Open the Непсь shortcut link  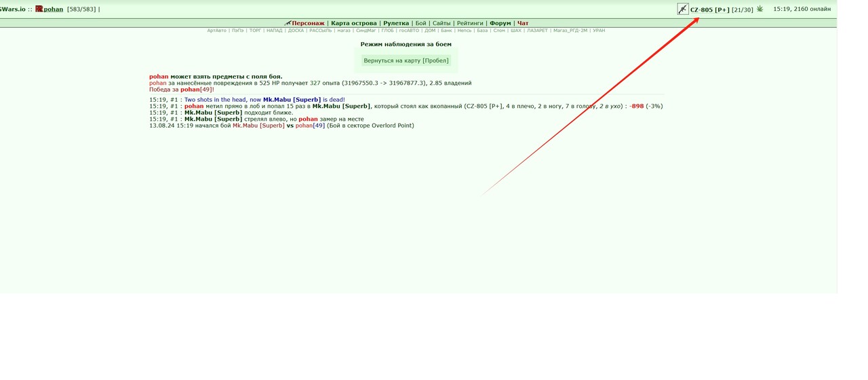(x=465, y=31)
